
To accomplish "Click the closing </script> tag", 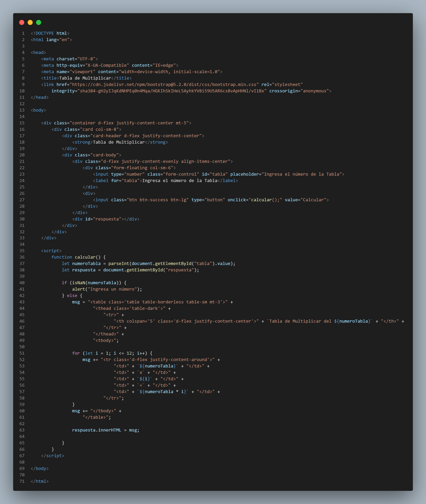I will [53, 456].
